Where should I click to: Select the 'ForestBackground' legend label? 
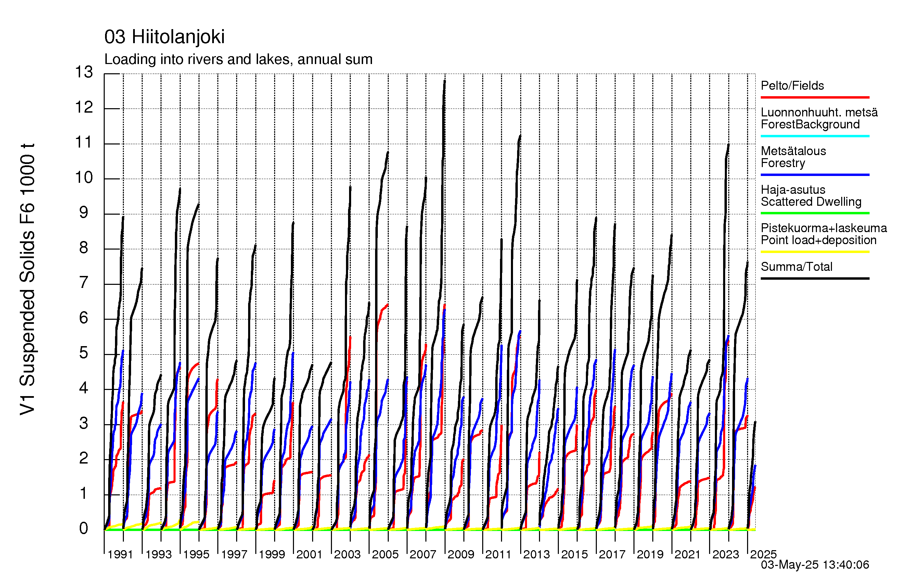(x=810, y=124)
